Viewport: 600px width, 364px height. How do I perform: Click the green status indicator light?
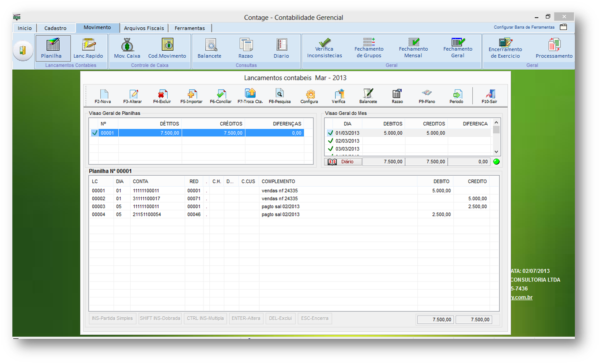[496, 162]
